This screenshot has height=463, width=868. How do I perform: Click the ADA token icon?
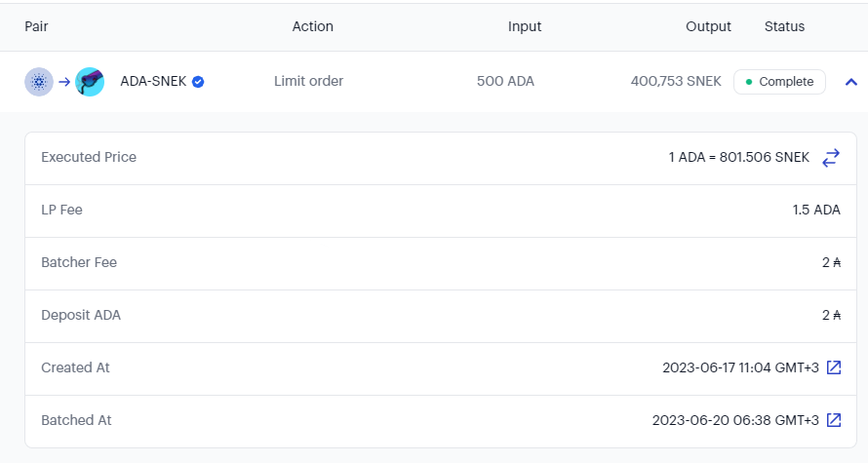tap(39, 82)
